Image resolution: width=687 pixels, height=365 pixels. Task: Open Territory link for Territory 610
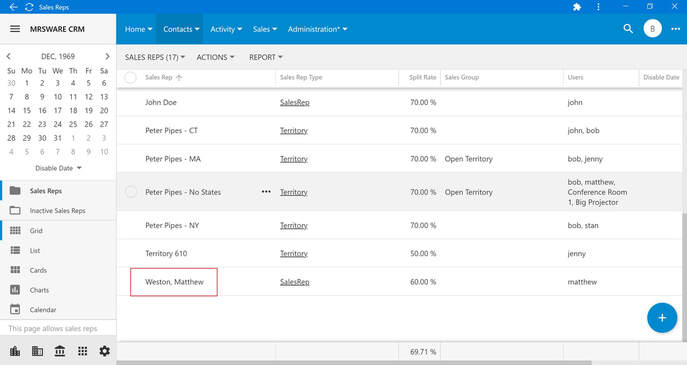(294, 254)
